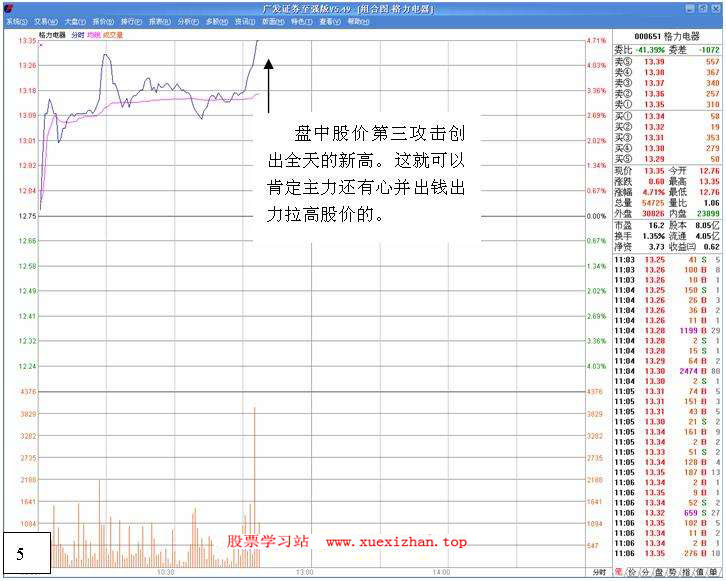Select the 买② row at 13.32
Image resolution: width=726 pixels, height=581 pixels.
tap(667, 127)
